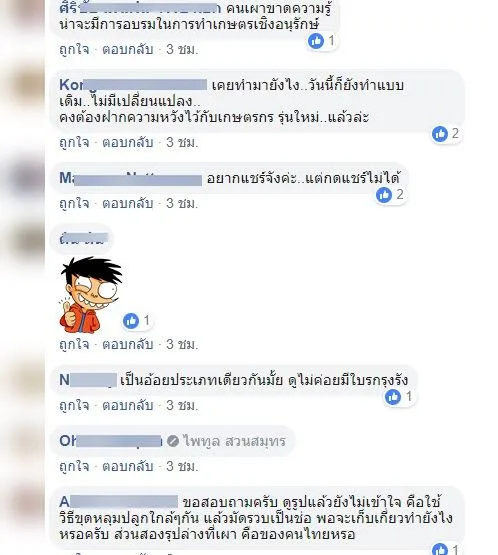The width and height of the screenshot is (498, 555).
Task: Open the profile name starting with Kor
Action: pyautogui.click(x=133, y=85)
